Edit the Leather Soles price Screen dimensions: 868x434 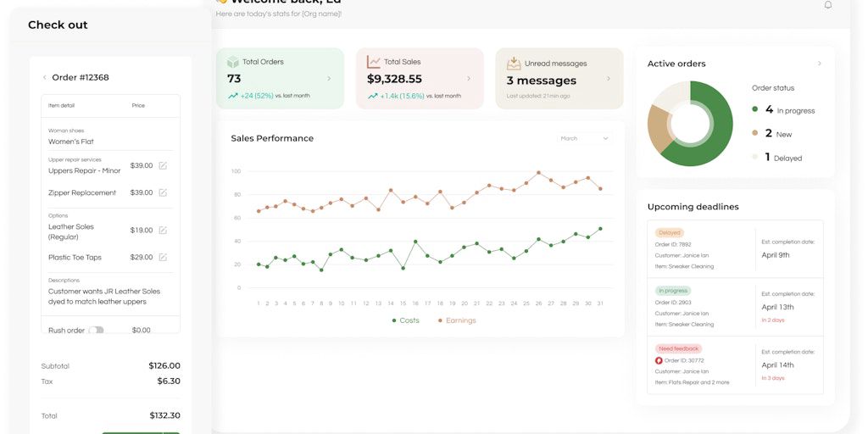tap(163, 230)
